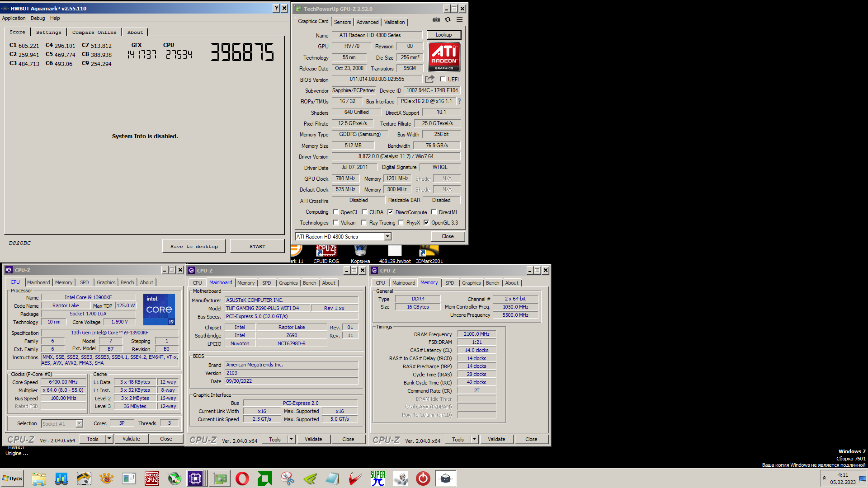
Task: Open Tools dropdown arrow in CPU tab window
Action: point(109,439)
